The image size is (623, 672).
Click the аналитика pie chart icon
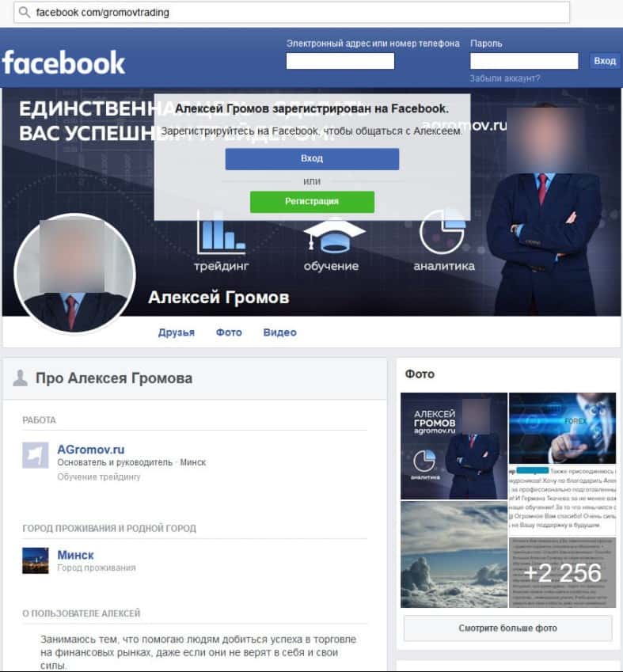[x=442, y=232]
